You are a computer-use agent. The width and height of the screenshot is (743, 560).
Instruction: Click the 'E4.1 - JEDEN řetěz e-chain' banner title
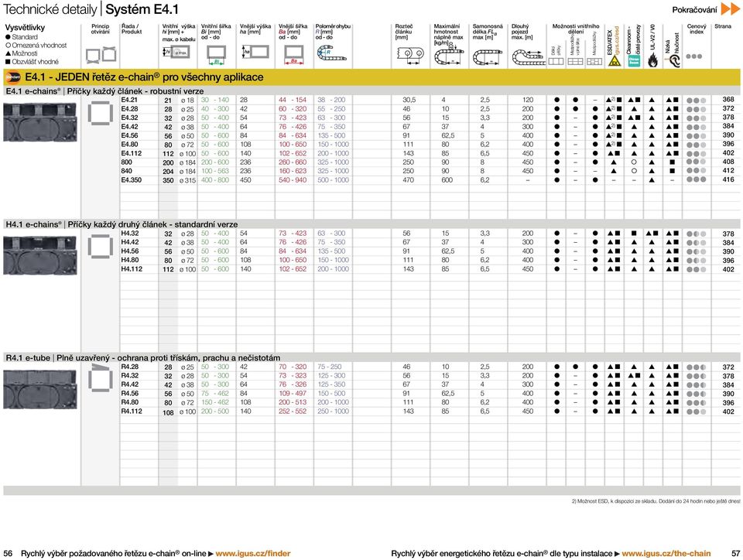(144, 77)
